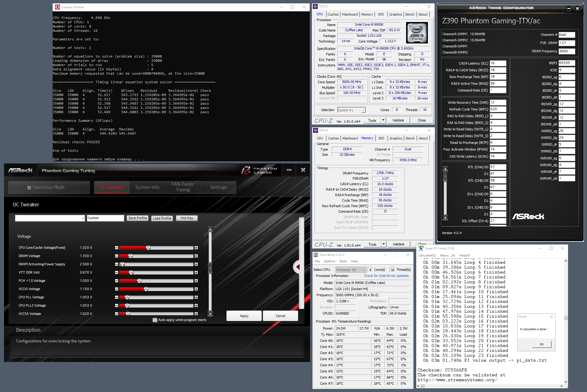The image size is (587, 392).
Task: Raise VTT DDR Volt. using plus icon
Action: coord(196,272)
